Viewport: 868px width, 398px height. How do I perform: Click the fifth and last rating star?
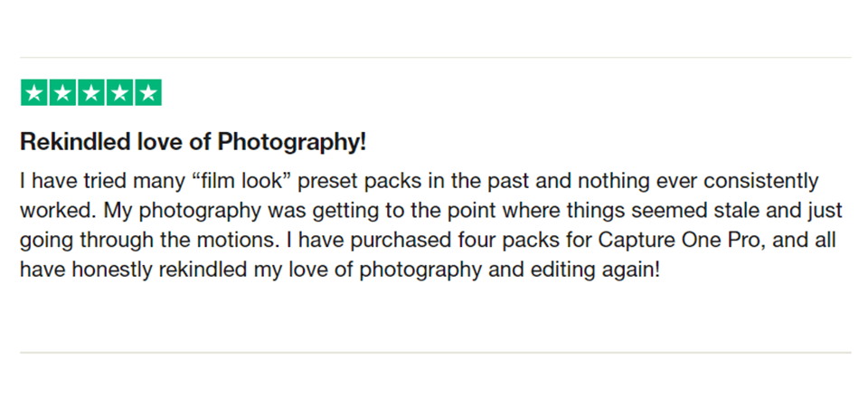point(148,92)
